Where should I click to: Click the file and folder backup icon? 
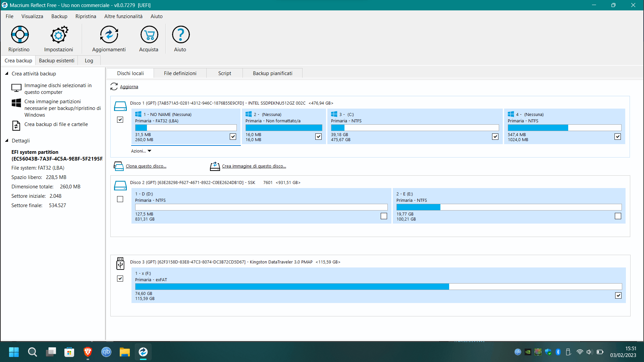tap(16, 126)
